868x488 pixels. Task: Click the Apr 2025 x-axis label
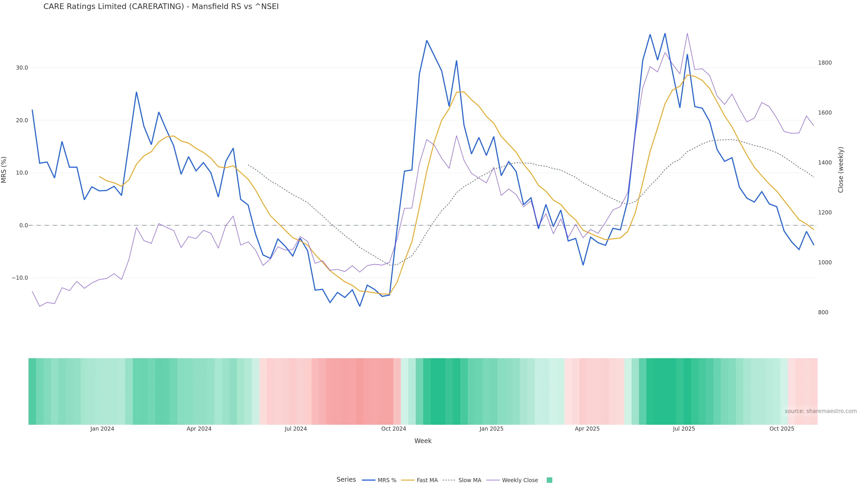point(587,429)
